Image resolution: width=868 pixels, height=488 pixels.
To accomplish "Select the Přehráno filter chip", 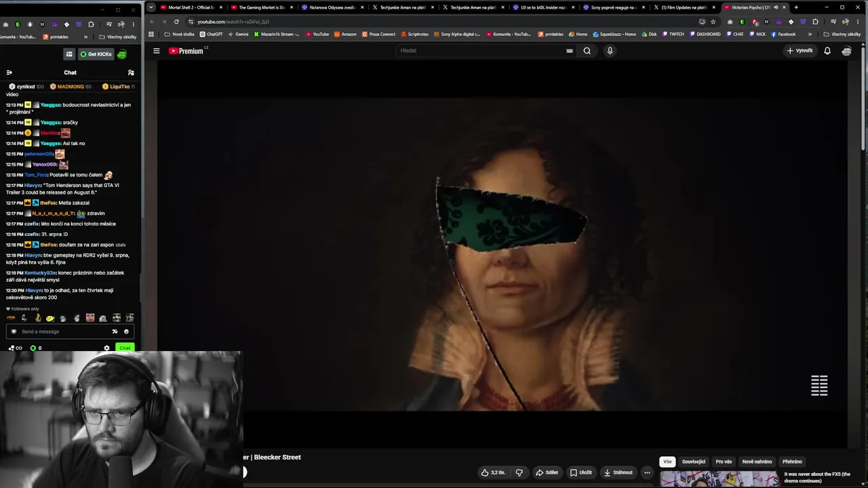I will pyautogui.click(x=792, y=462).
